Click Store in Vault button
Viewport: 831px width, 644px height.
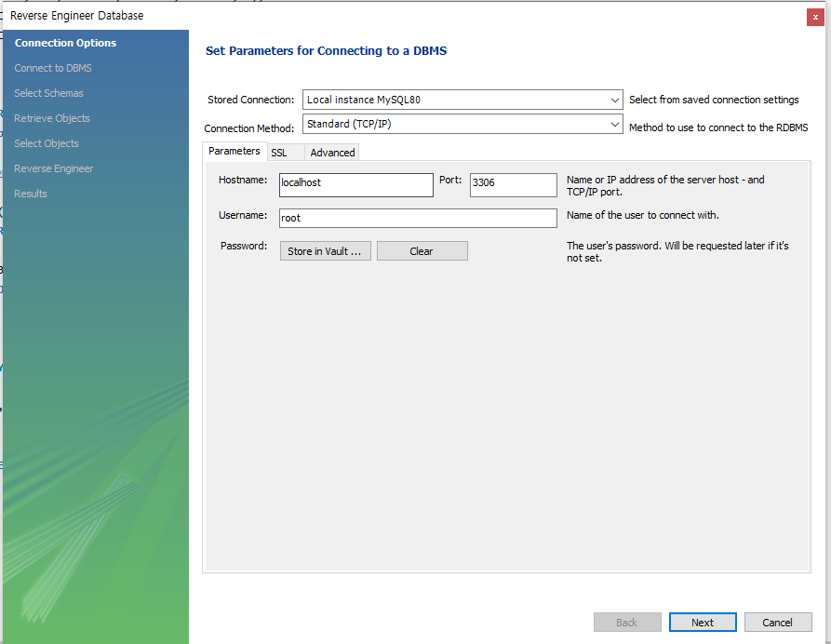coord(326,251)
